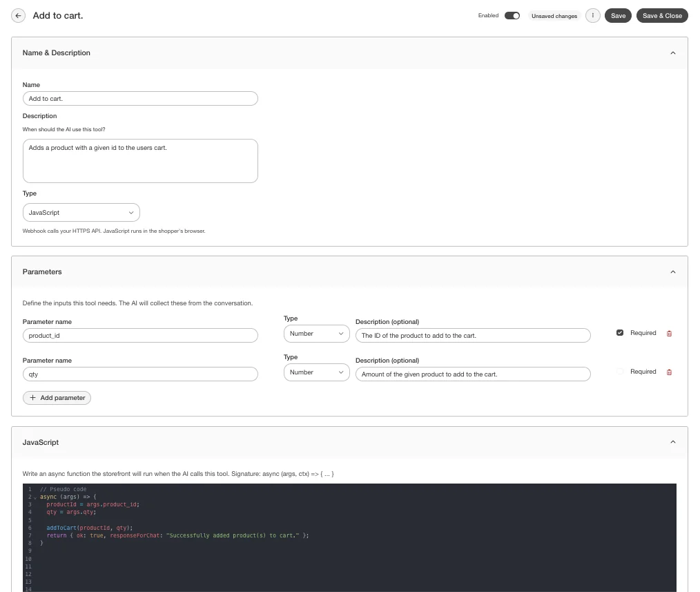This screenshot has width=700, height=592.
Task: Edit product_id parameter name field
Action: (x=140, y=336)
